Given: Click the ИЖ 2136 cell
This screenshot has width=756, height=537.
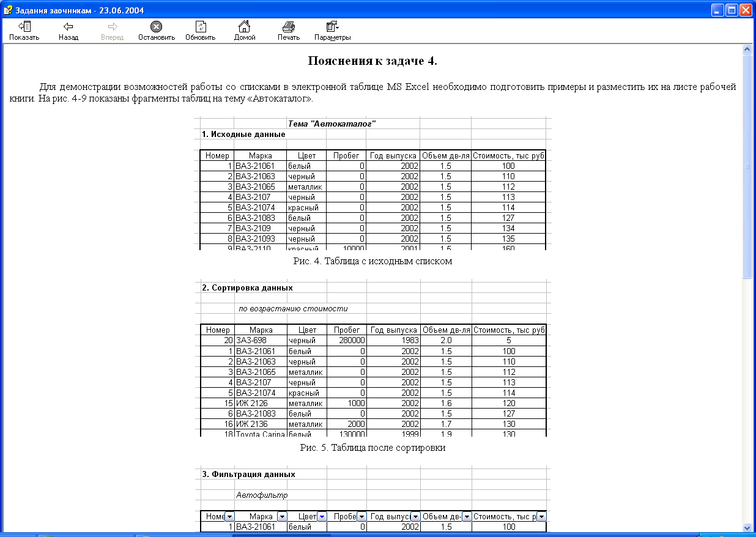Looking at the screenshot, I should (x=260, y=424).
